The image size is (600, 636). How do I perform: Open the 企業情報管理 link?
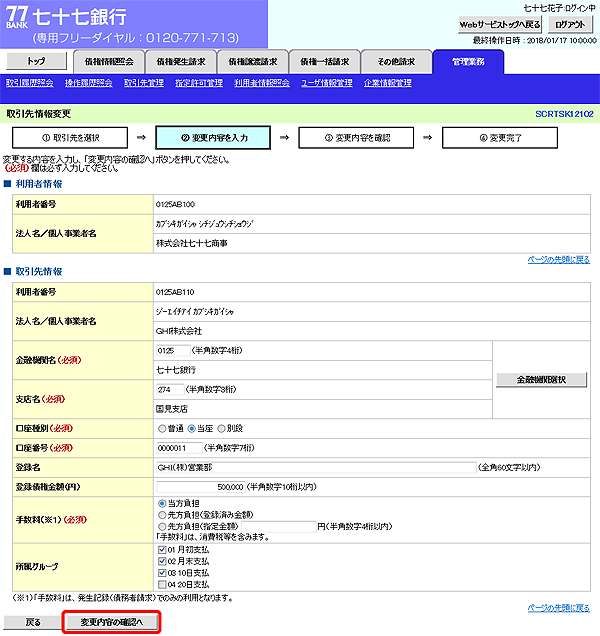coord(388,83)
